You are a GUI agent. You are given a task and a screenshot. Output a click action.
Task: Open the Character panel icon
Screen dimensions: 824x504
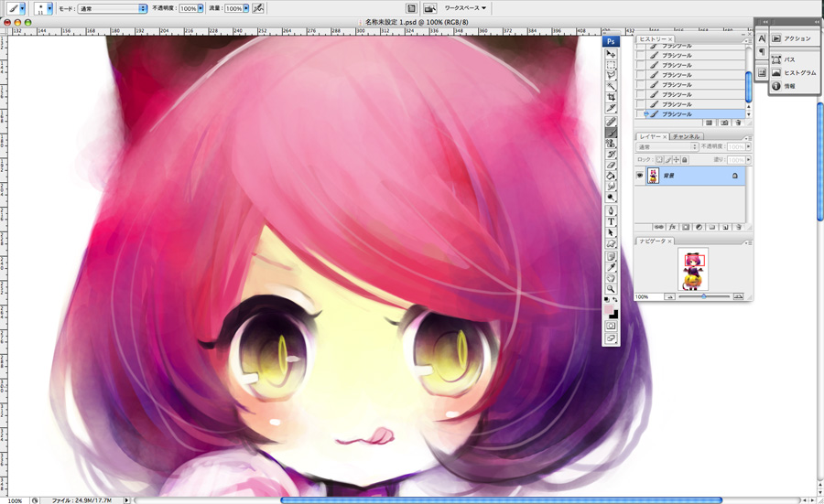762,38
